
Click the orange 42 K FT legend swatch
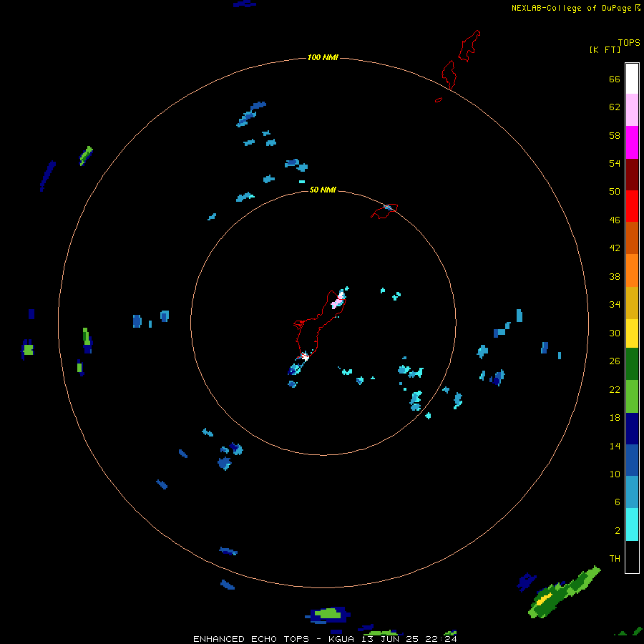[x=632, y=270]
